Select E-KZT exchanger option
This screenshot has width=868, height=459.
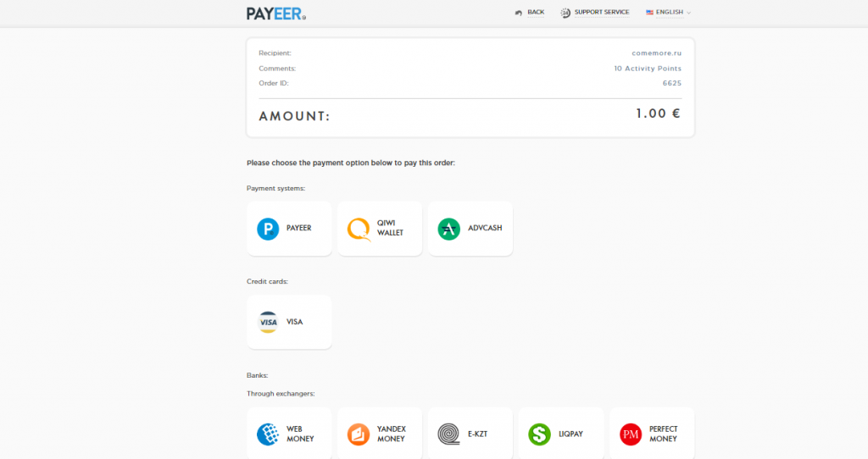pos(470,434)
